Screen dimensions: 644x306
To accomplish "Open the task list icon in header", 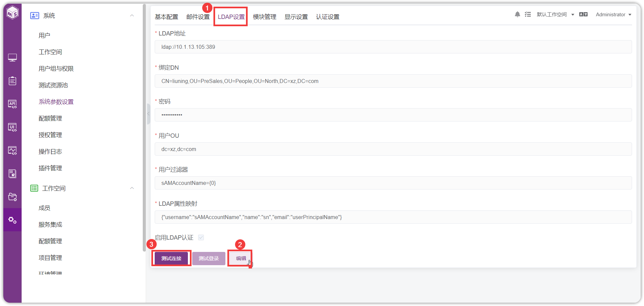I will click(x=528, y=14).
